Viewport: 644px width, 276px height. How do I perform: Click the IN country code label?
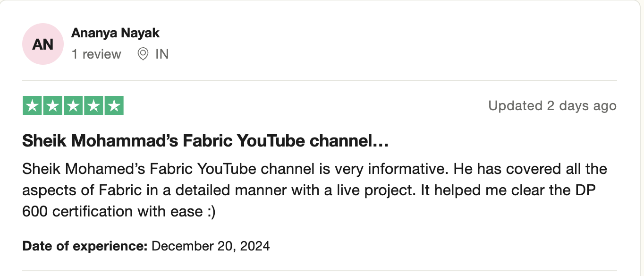pyautogui.click(x=162, y=54)
